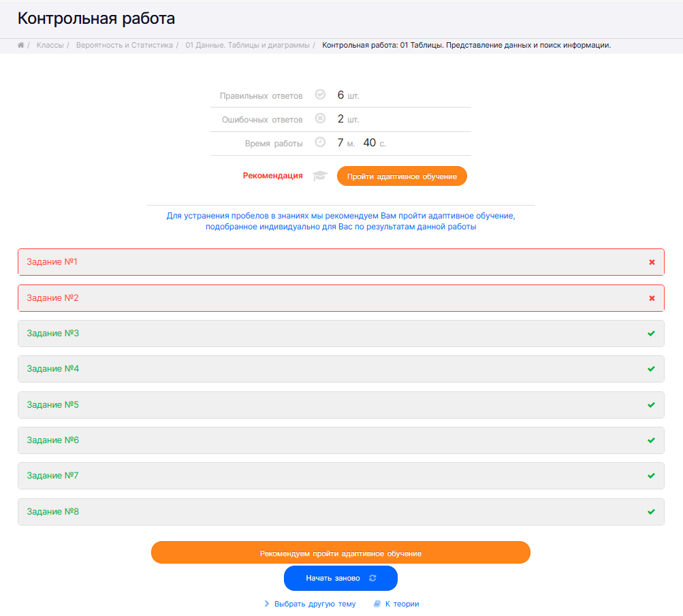The image size is (683, 616).
Task: Click the book icon before К теории
Action: [377, 604]
